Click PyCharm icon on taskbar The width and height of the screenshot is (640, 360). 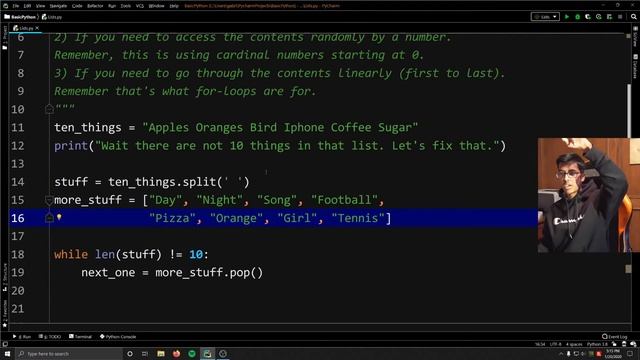point(207,354)
